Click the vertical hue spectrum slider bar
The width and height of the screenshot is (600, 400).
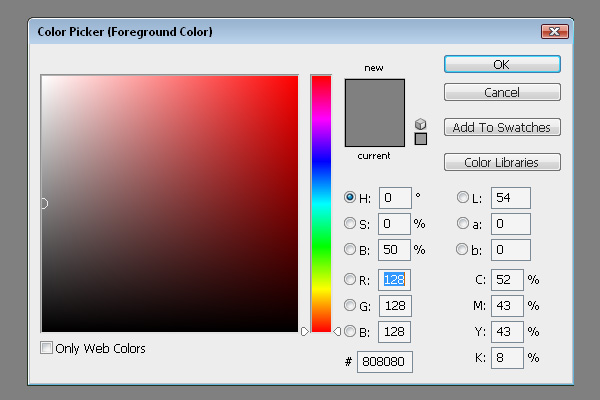321,200
